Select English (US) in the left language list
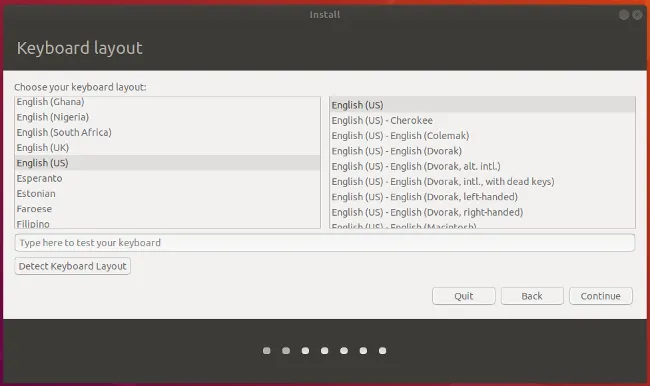This screenshot has width=650, height=386. tap(167, 163)
